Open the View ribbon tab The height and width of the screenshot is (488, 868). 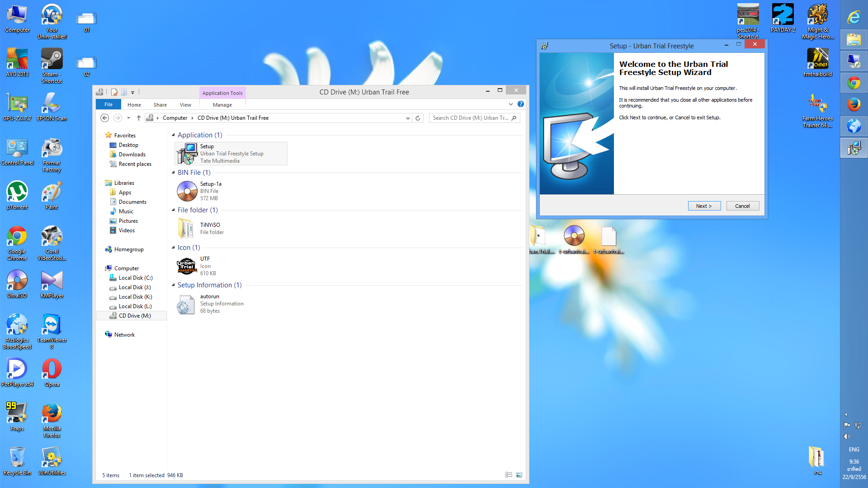pyautogui.click(x=185, y=105)
